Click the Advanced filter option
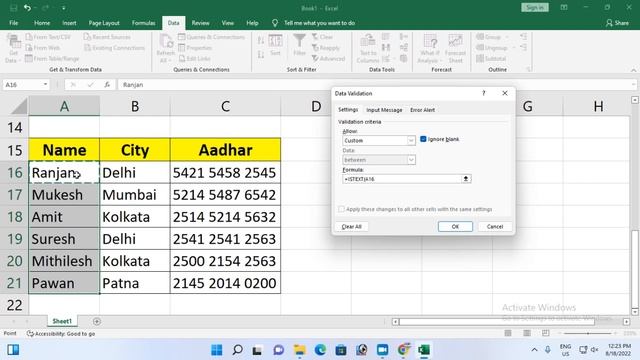The width and height of the screenshot is (640, 360). click(x=329, y=59)
